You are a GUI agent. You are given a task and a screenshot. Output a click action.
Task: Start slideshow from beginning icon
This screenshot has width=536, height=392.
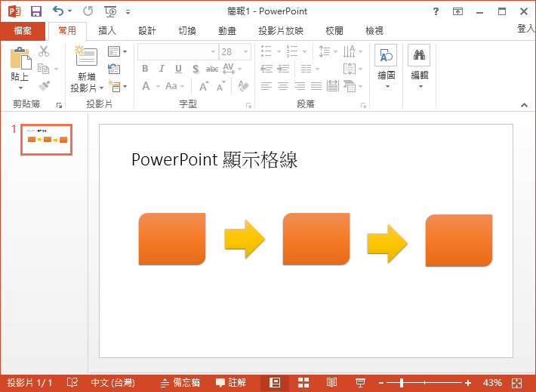click(x=110, y=11)
